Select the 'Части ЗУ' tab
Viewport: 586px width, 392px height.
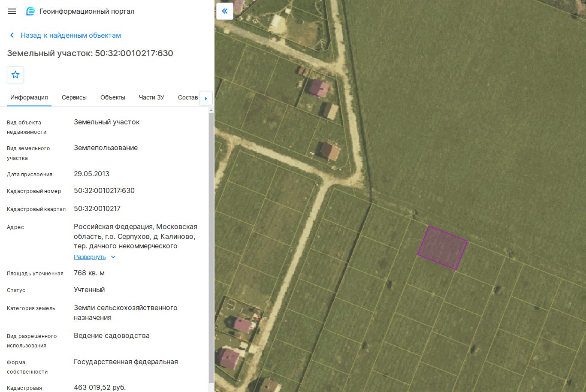click(x=151, y=97)
